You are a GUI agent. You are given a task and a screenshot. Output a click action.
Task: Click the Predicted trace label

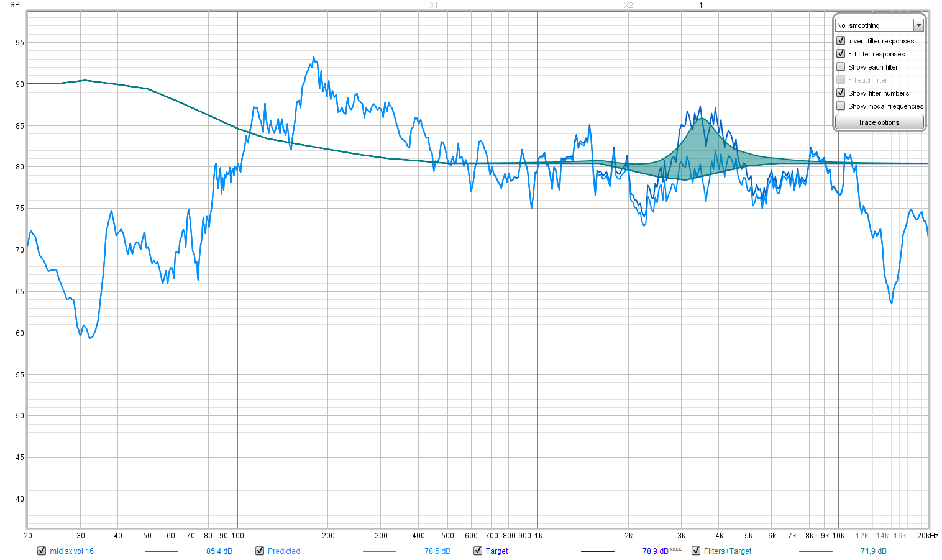[284, 551]
